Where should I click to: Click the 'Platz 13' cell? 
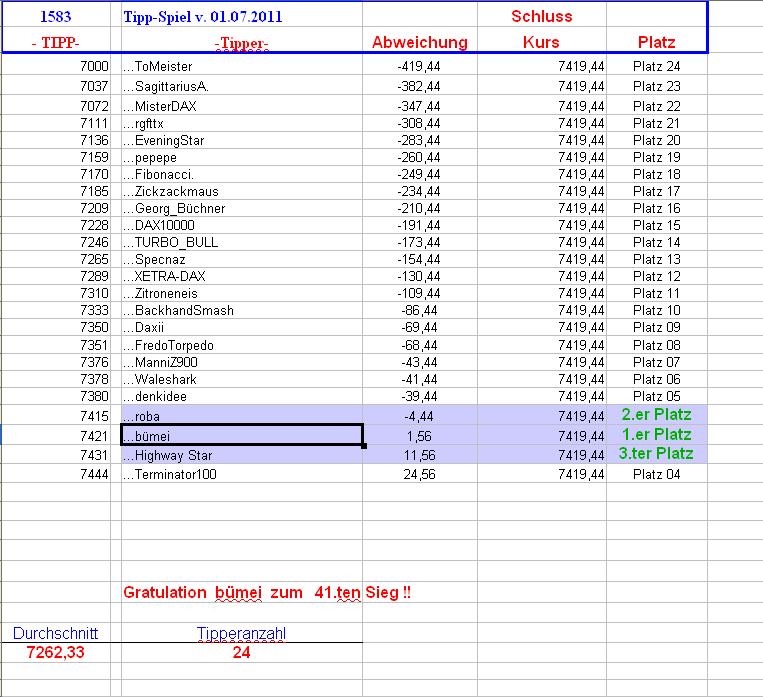tap(656, 259)
